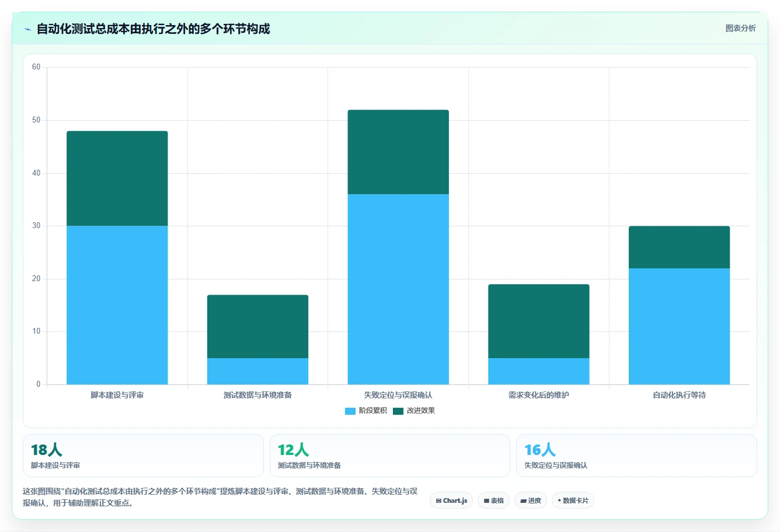780x532 pixels.
Task: Click the chart title 自动化测试总成本由执行之外的多个环节构成
Action: pos(153,29)
